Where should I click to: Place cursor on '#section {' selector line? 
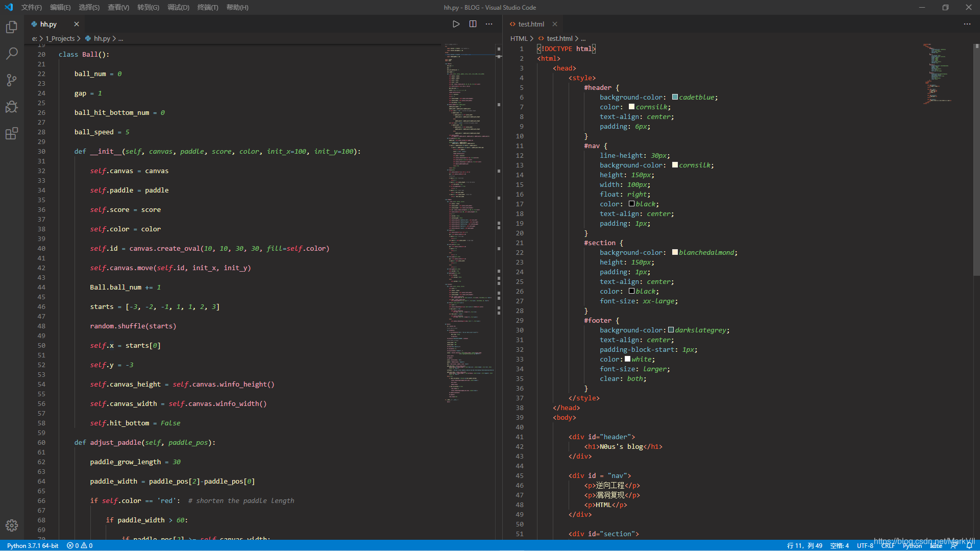coord(604,243)
